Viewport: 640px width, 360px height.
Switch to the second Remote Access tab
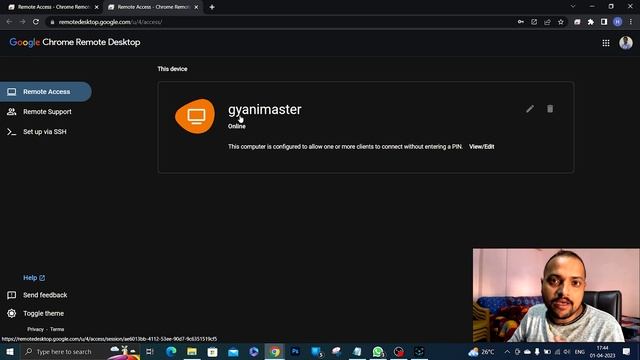[153, 7]
